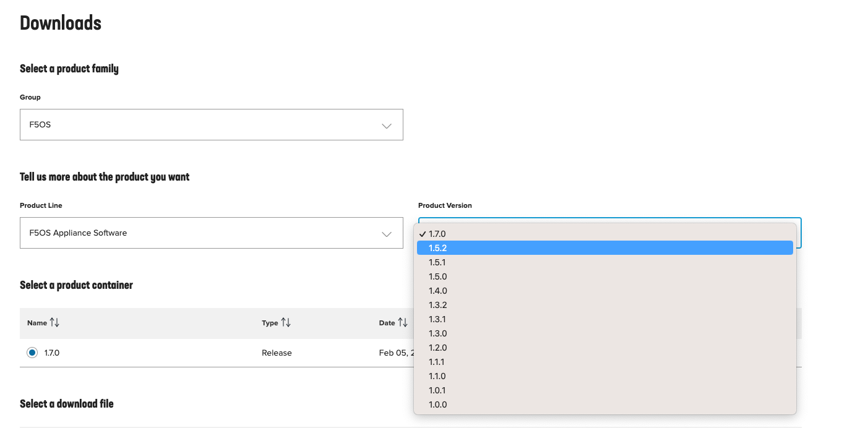Viewport: 868px width, 428px height.
Task: Choose the oldest version 1.0.0
Action: (605, 404)
